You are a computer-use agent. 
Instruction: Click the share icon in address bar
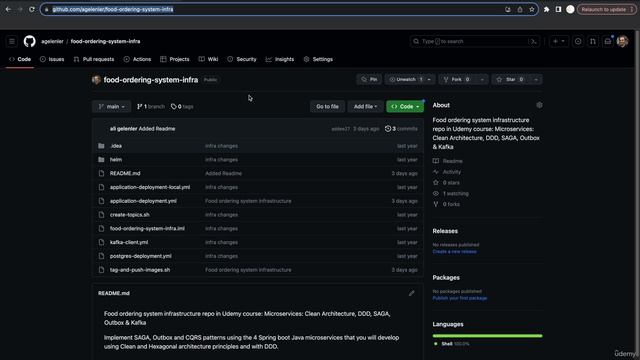(520, 9)
